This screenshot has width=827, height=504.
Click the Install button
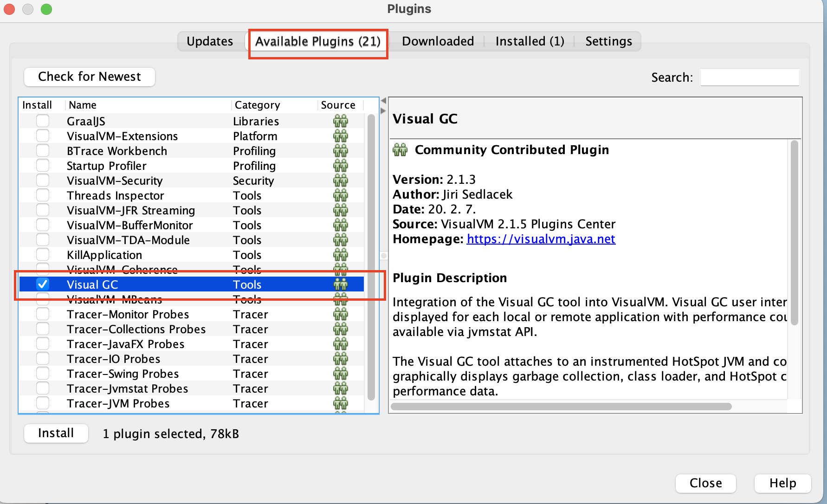(x=56, y=433)
